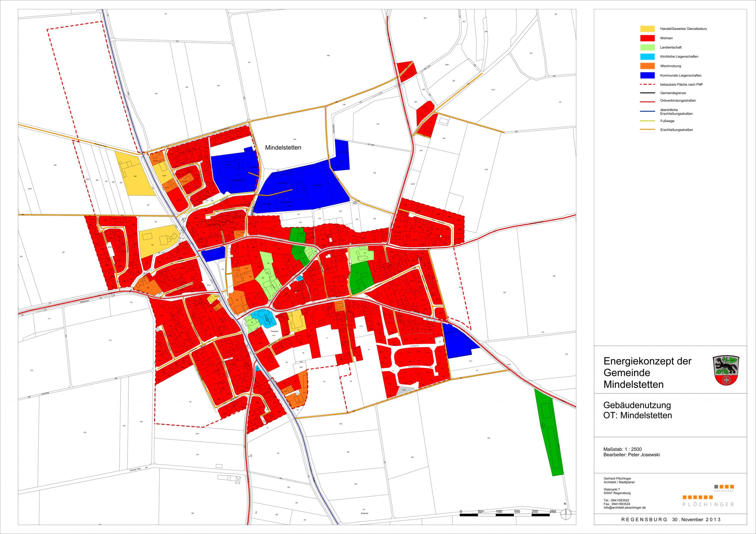Click the black Gemeindegrenze legend line
Image resolution: width=756 pixels, height=534 pixels.
[x=647, y=93]
